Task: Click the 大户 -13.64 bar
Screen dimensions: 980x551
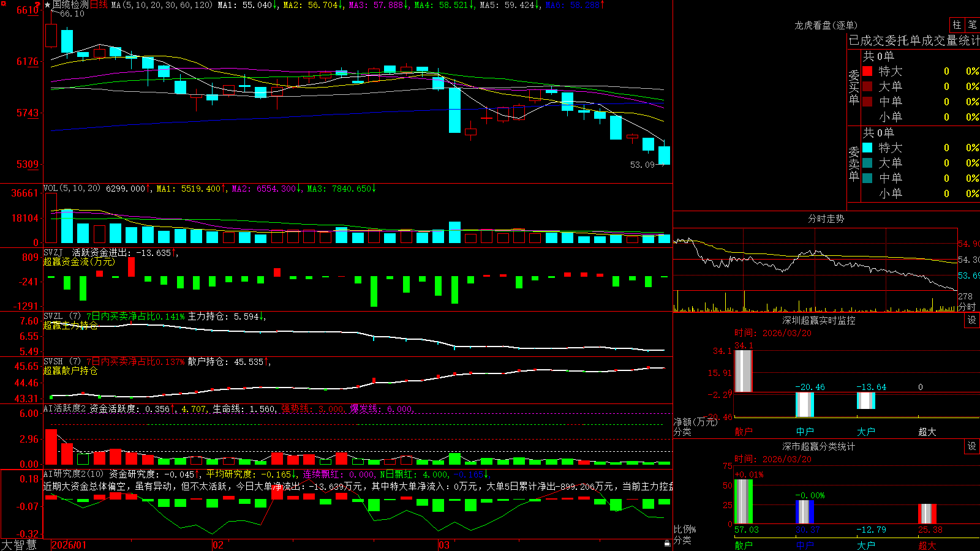Action: (865, 400)
